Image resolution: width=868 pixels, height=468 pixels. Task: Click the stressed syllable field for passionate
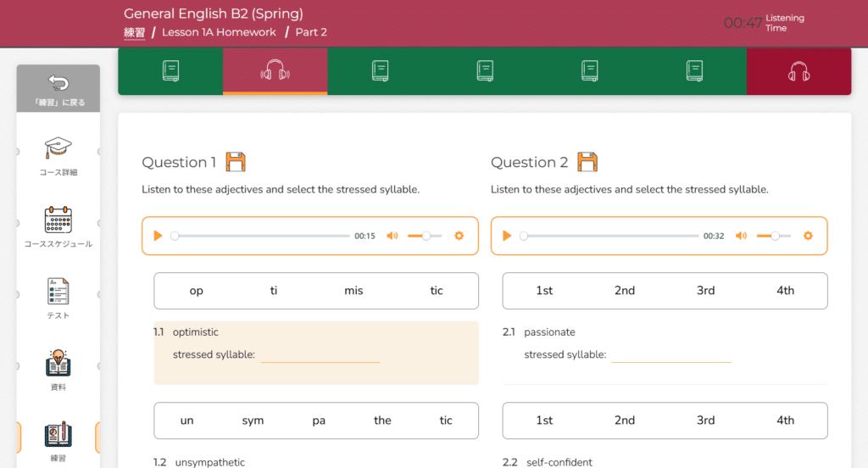[670, 354]
